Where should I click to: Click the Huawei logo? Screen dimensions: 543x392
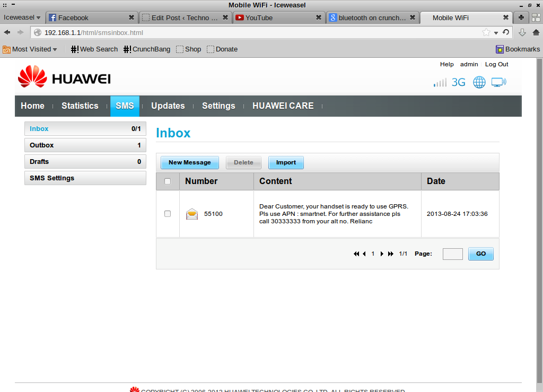point(64,77)
